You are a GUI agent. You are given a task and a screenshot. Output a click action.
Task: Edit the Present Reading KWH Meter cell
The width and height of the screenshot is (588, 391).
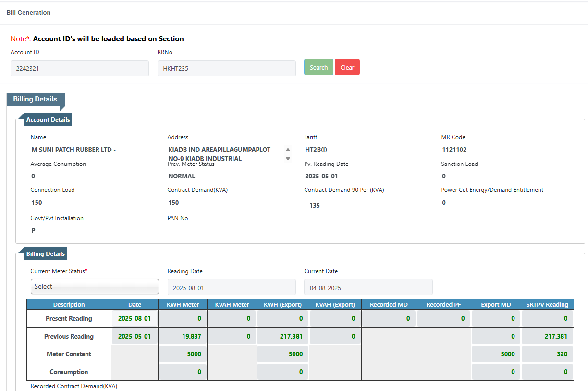(183, 318)
